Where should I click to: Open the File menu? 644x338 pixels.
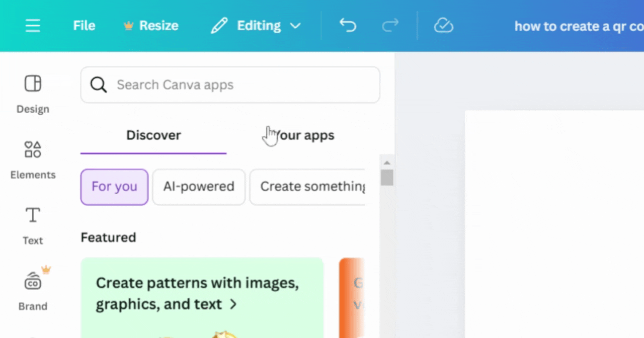(x=84, y=26)
